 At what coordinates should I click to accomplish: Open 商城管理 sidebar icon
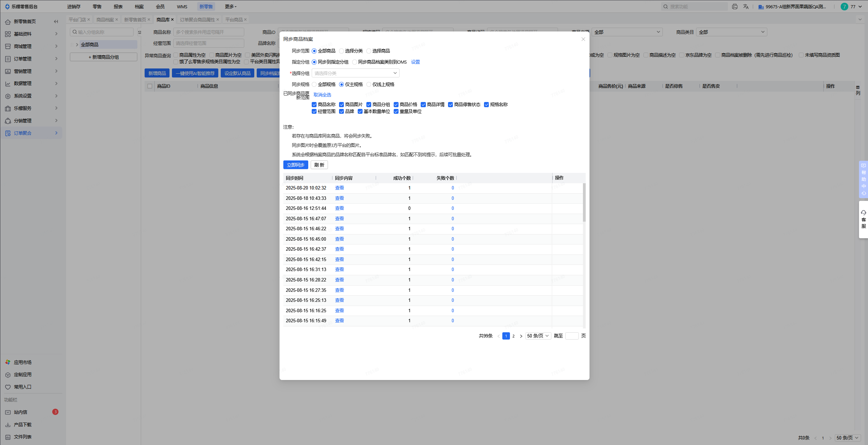8,46
